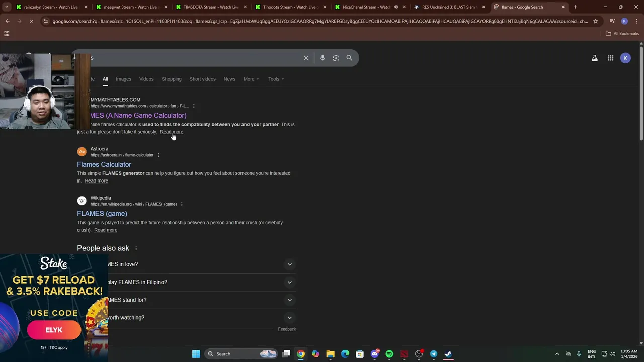Open 'FLAMES (game)' Wikipedia result
Screen dimensions: 644x362
pos(102,214)
